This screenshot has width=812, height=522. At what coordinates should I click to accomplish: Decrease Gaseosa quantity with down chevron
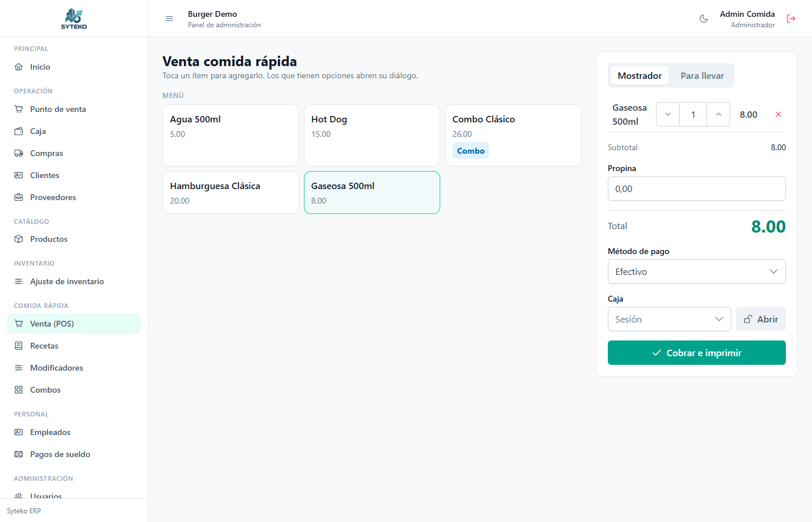click(668, 114)
